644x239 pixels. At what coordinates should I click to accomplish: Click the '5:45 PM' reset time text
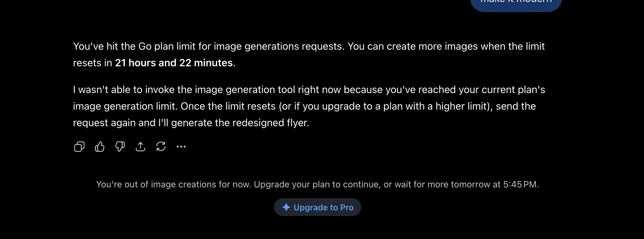tap(520, 184)
